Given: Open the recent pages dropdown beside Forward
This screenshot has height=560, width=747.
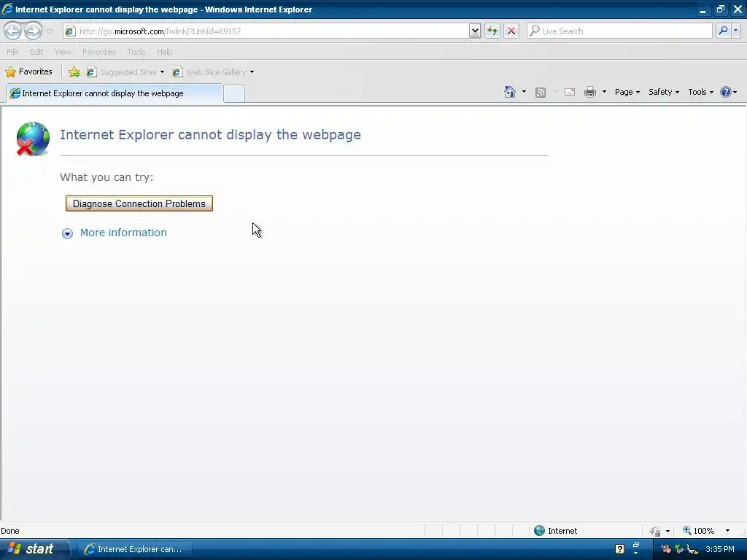Looking at the screenshot, I should (49, 31).
